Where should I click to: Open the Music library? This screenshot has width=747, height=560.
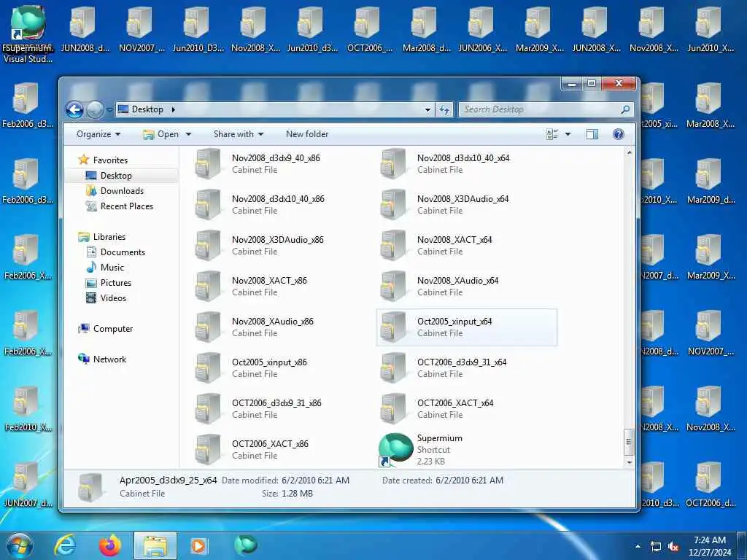pos(112,268)
